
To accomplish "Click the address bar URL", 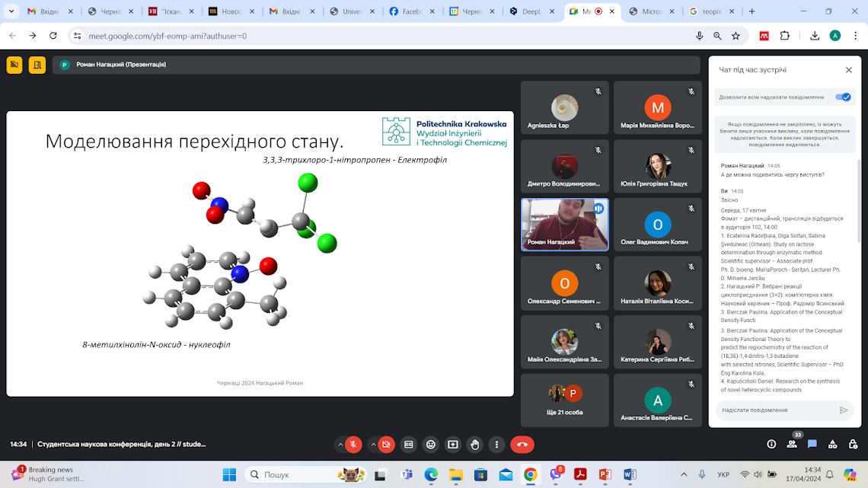I will (168, 36).
